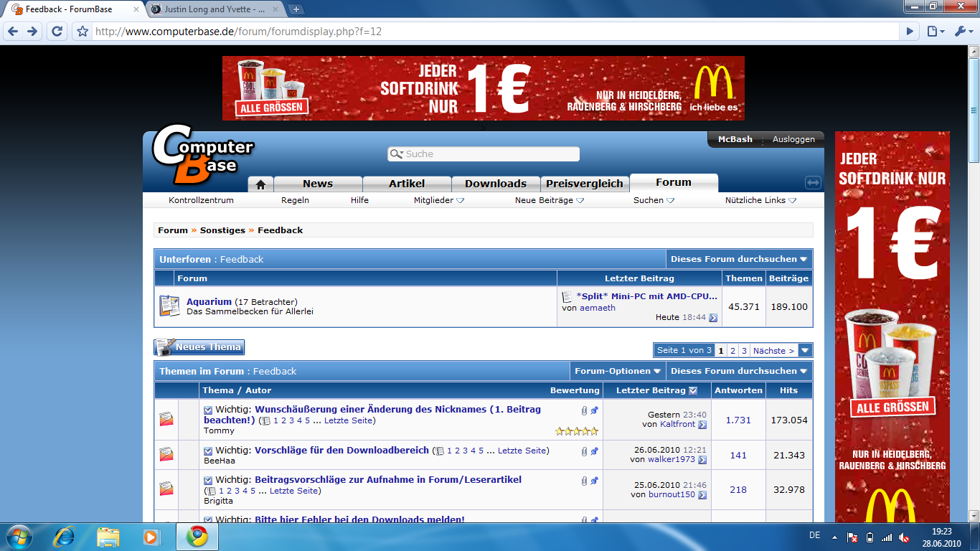Viewport: 980px width, 551px height.
Task: Open the page-jump dropdown arrow after Nächste
Action: pos(805,351)
